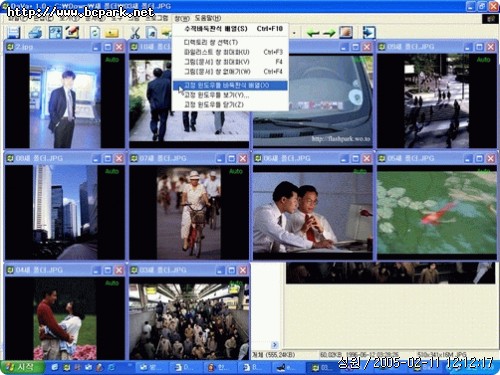Open the small toolbar dropdown arrow
Screen dimensions: 500x375
click(294, 33)
